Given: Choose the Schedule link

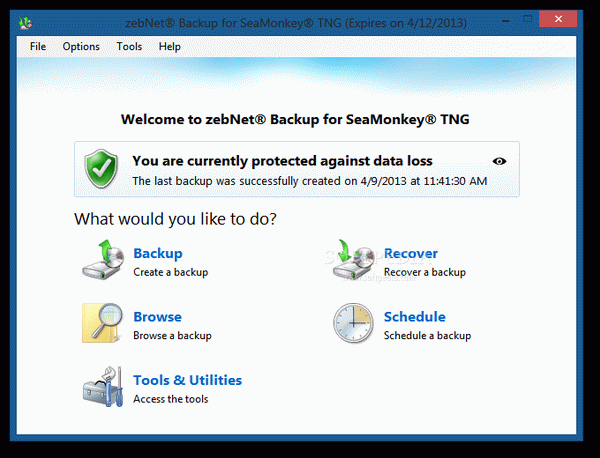Looking at the screenshot, I should click(x=415, y=317).
